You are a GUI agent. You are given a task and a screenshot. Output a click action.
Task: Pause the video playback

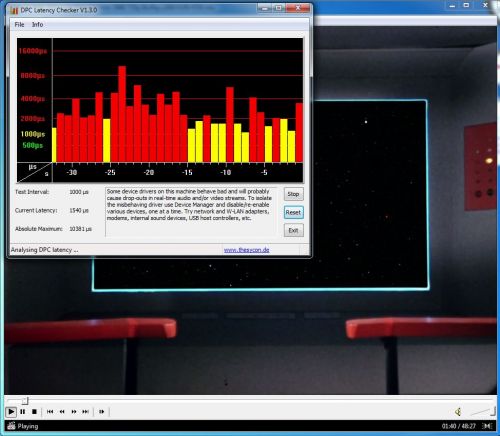[23, 412]
